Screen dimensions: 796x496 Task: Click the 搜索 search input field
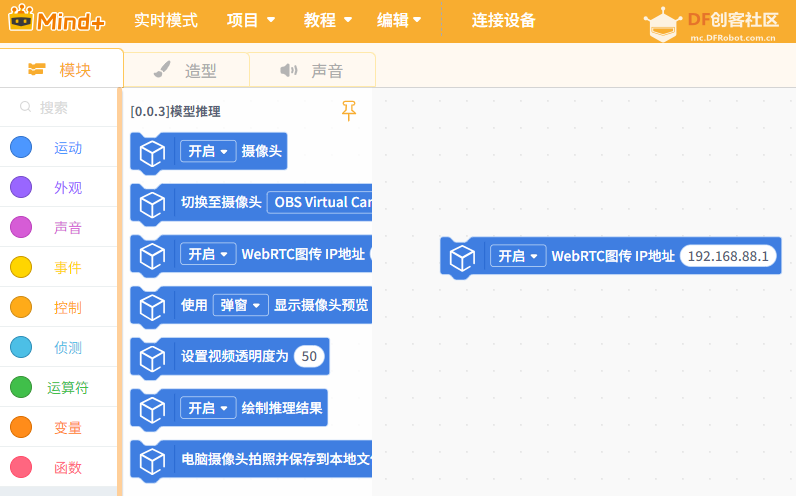pos(59,107)
